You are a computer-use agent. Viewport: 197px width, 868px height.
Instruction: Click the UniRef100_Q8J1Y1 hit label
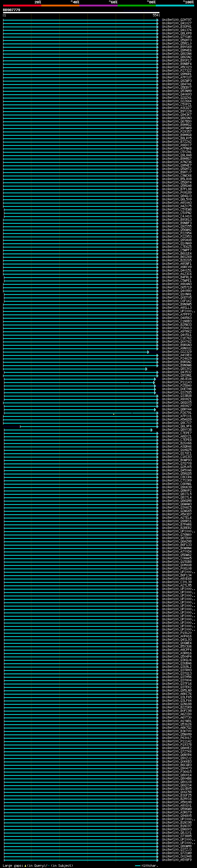(x=177, y=833)
